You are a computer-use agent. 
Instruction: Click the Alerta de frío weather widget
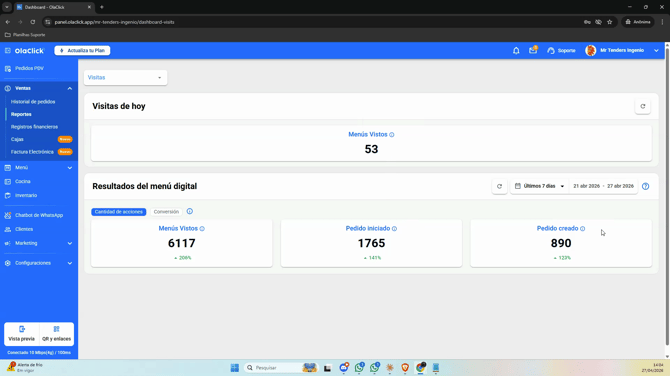click(x=25, y=367)
